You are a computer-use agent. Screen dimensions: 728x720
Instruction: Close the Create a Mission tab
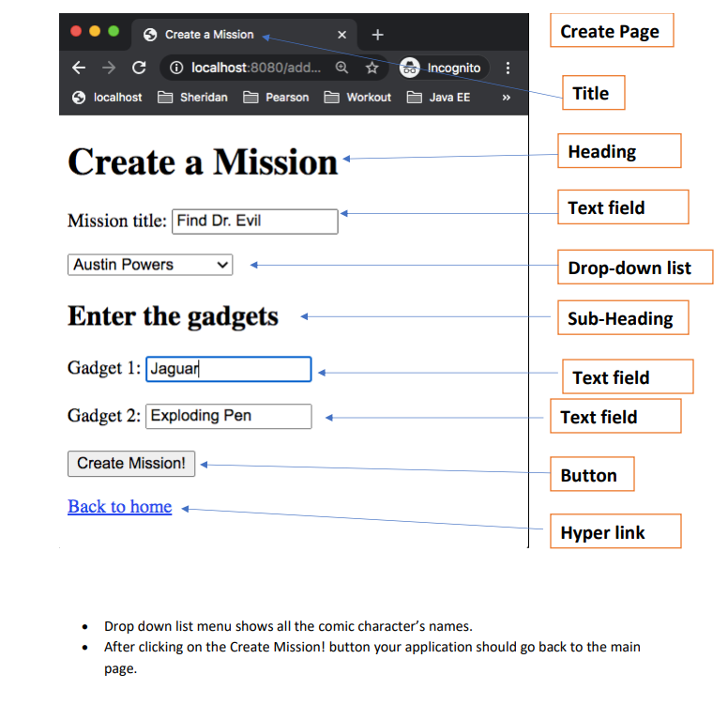[x=341, y=35]
